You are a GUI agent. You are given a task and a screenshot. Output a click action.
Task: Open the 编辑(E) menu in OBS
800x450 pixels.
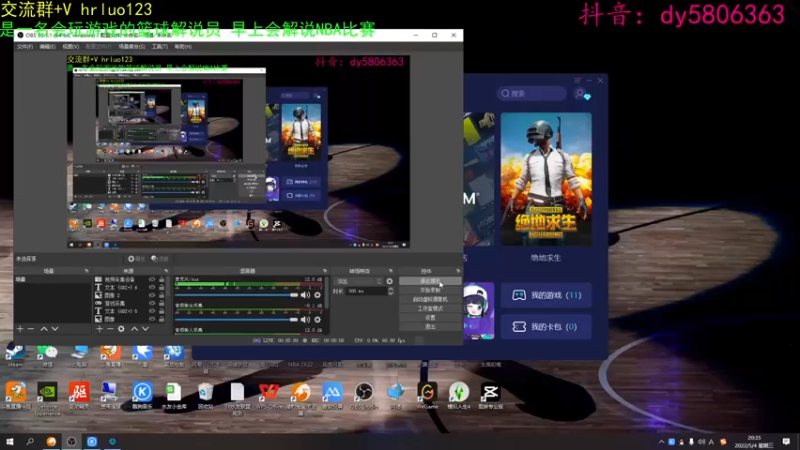point(47,46)
